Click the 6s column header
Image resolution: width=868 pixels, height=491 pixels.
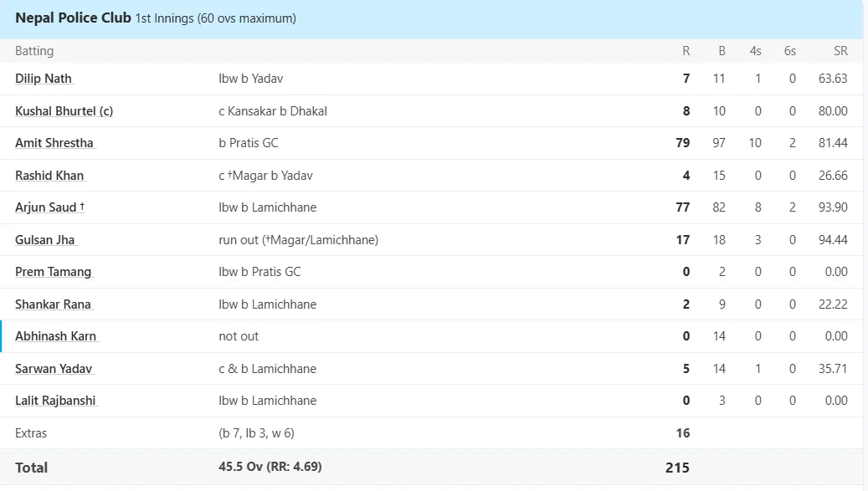(x=790, y=51)
